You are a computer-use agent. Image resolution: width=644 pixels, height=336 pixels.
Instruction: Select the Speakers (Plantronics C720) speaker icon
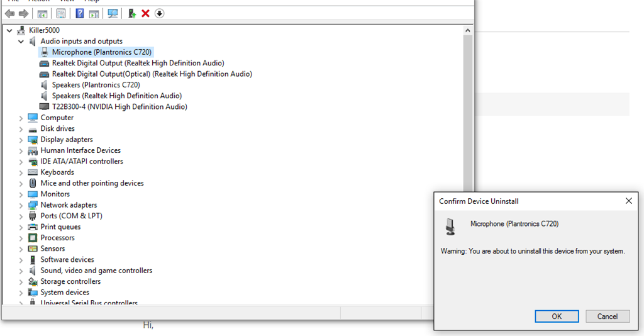(x=44, y=84)
